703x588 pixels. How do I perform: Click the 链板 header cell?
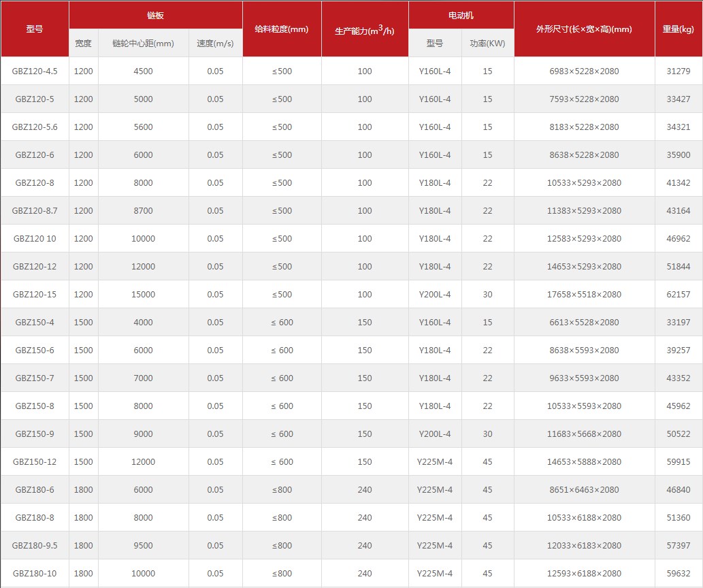[x=155, y=15]
